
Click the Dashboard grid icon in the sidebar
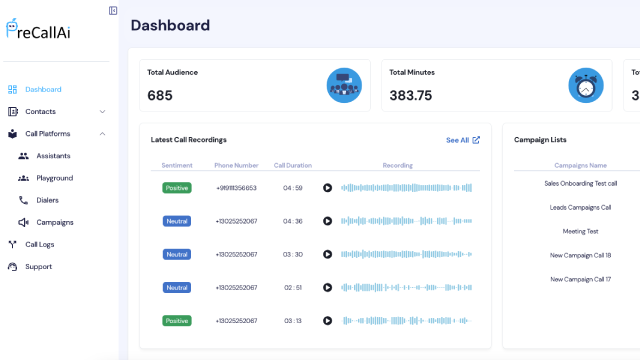13,89
